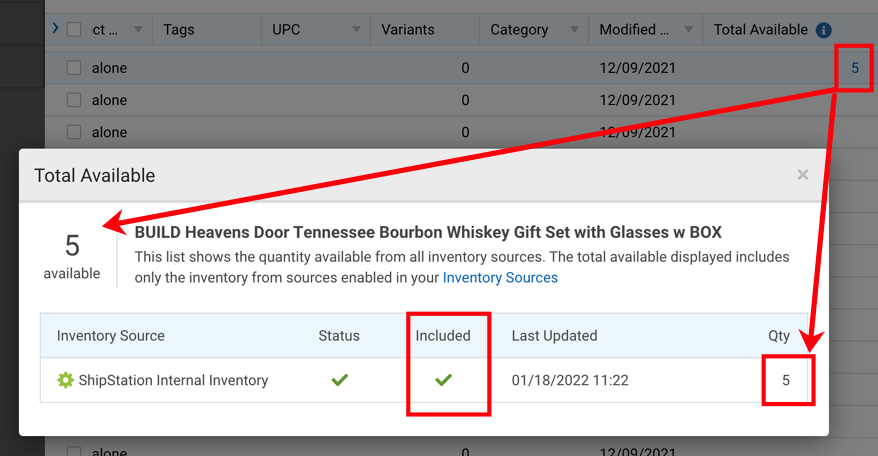Click ShipStation Internal Inventory gear icon
The height and width of the screenshot is (456, 878).
tap(66, 380)
